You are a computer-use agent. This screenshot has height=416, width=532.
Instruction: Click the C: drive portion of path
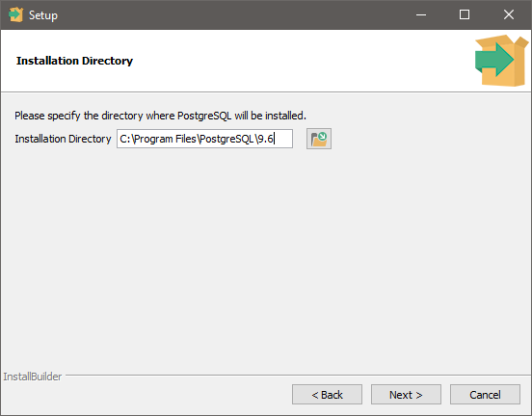(125, 139)
